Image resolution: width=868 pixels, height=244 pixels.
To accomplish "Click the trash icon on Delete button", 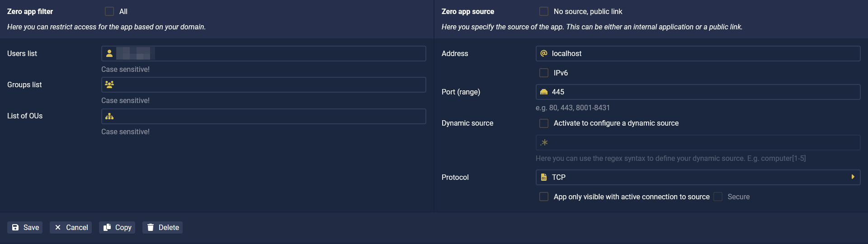I will (151, 227).
